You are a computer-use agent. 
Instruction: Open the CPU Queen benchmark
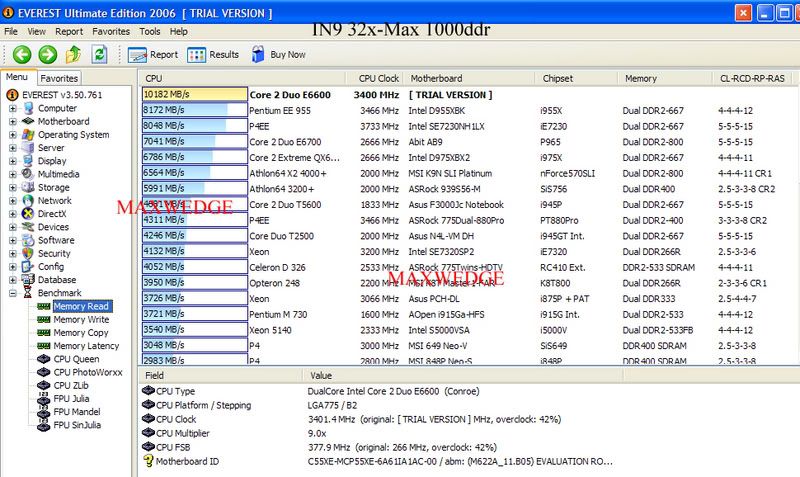pos(76,359)
